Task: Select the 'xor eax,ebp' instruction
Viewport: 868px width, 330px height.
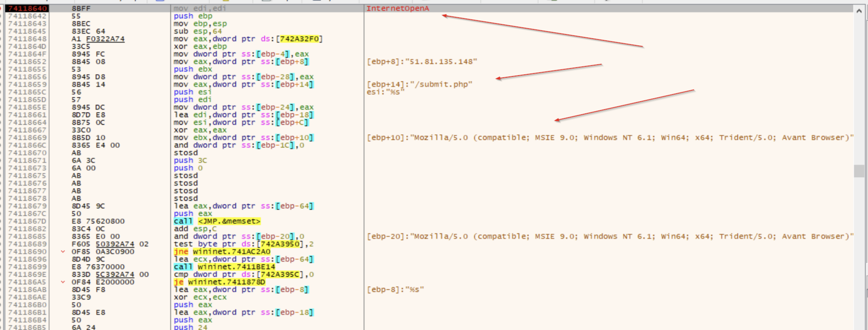Action: pyautogui.click(x=200, y=46)
